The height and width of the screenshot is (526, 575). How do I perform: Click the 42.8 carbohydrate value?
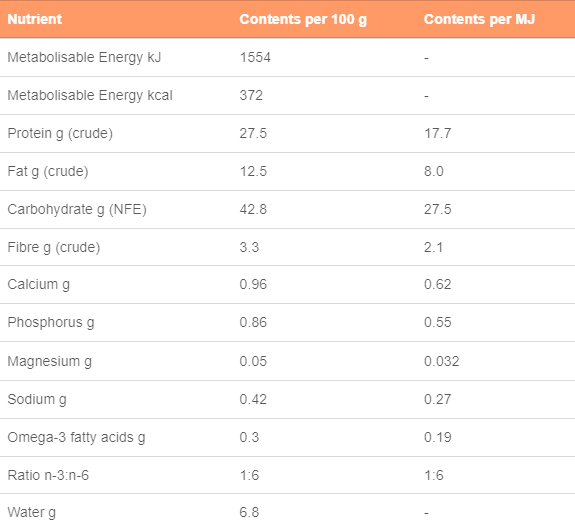253,209
